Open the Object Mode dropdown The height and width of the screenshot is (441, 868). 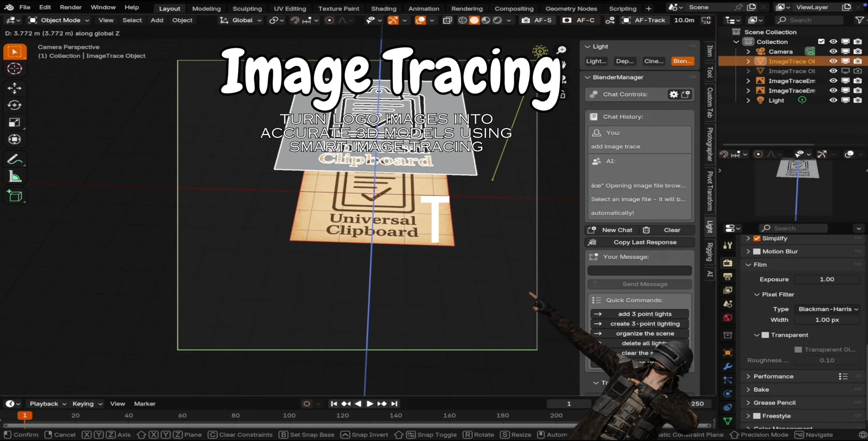59,20
